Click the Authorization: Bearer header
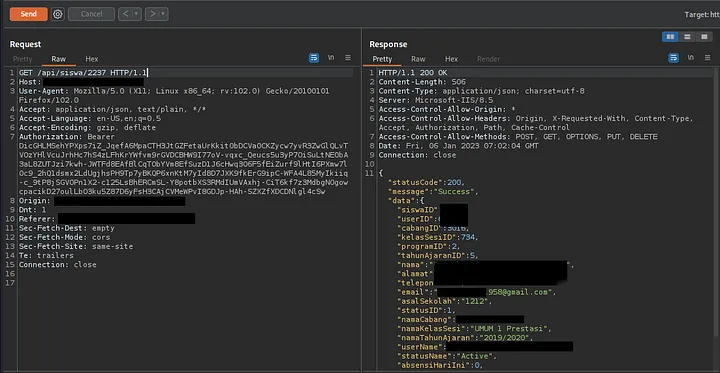 (67, 137)
